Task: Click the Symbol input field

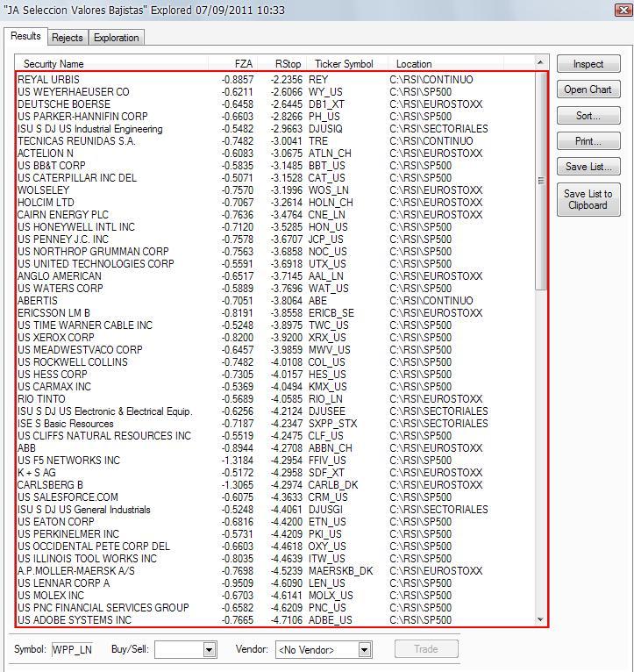Action: (72, 650)
